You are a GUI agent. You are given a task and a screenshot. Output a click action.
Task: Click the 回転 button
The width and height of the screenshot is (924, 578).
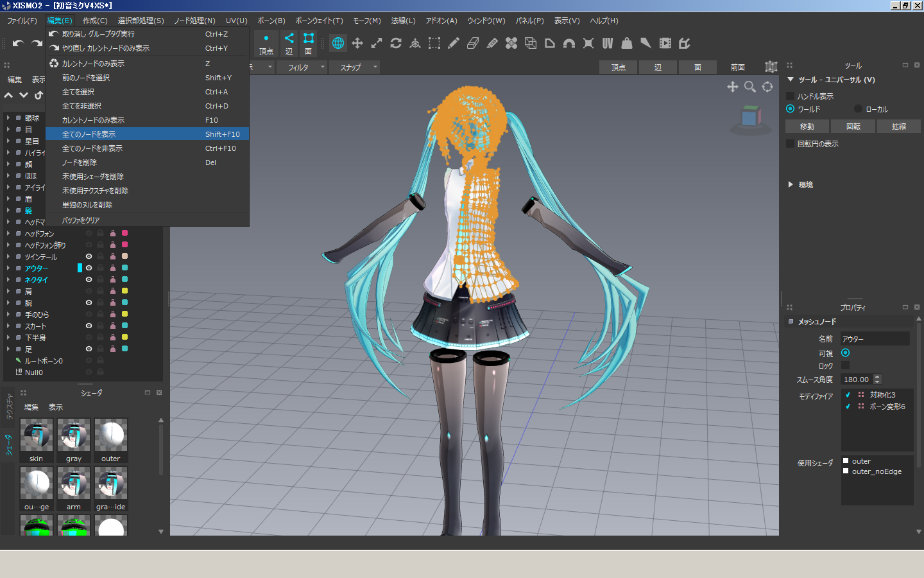(853, 127)
